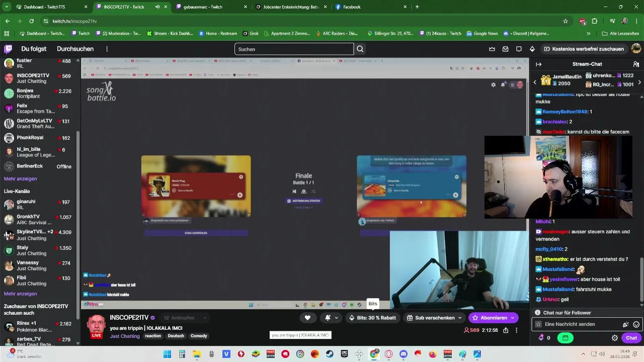Open the user profile avatar in Twitch
Viewport: 644px width, 362px height.
tap(636, 49)
